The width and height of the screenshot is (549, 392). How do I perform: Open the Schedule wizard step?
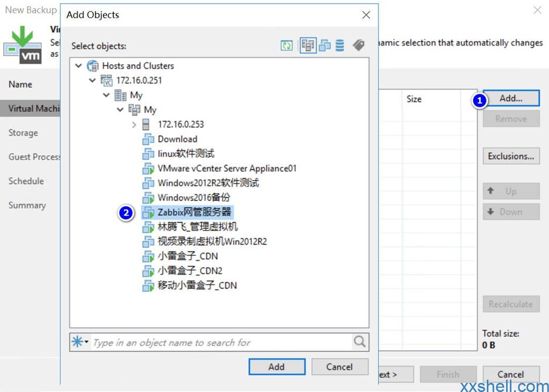26,181
